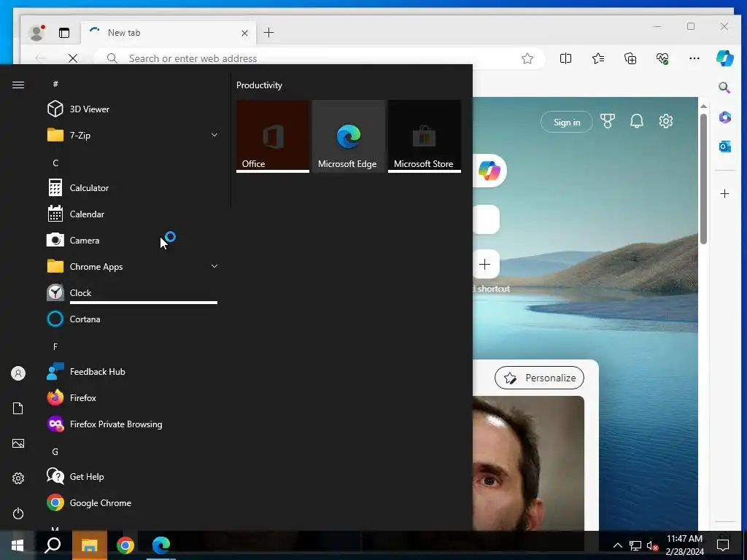Viewport: 747px width, 560px height.
Task: Launch Google Chrome from the app list
Action: [x=133, y=502]
